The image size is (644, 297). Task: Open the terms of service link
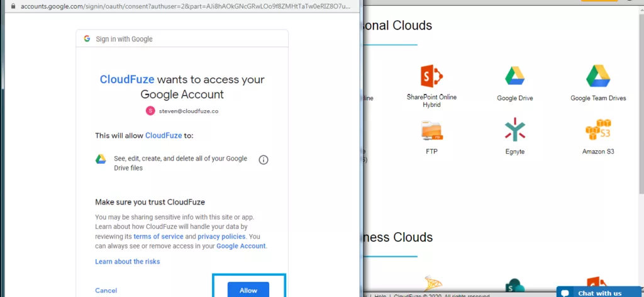(x=158, y=237)
